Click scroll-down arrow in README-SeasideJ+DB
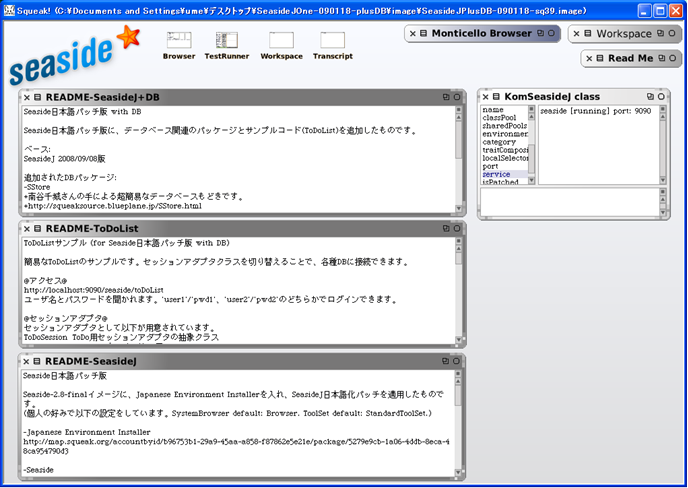The width and height of the screenshot is (688, 488). pos(459,208)
